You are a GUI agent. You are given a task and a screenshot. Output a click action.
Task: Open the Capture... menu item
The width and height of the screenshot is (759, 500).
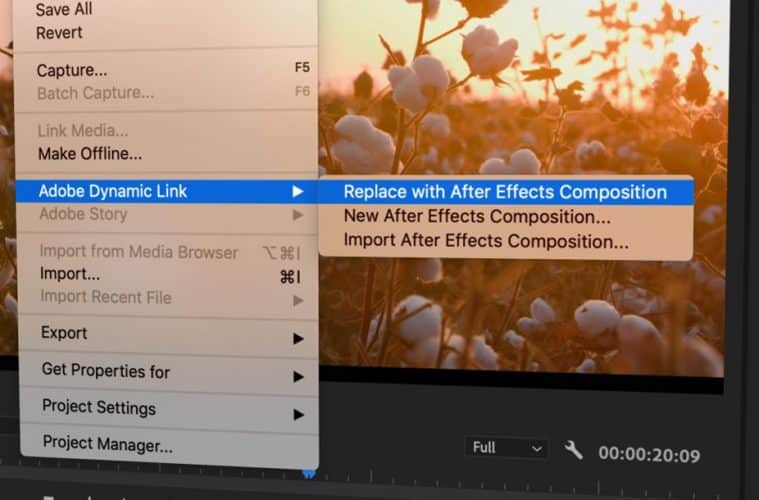[x=72, y=70]
